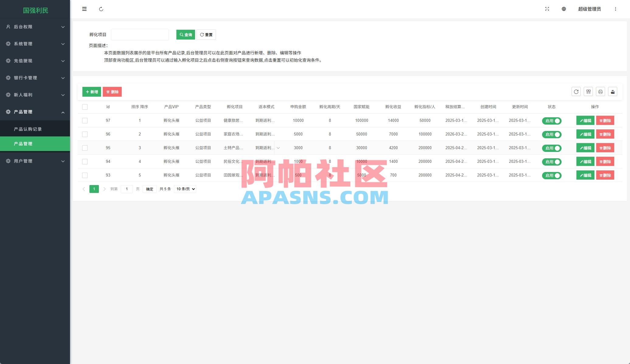The width and height of the screenshot is (630, 364).
Task: Refresh the page using the reload icon
Action: pyautogui.click(x=101, y=9)
